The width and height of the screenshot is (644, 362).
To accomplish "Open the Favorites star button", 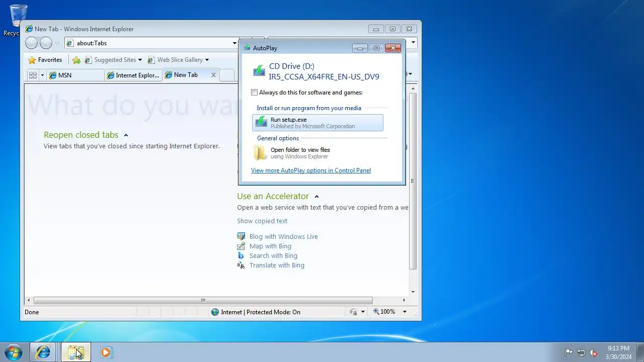I will pyautogui.click(x=45, y=60).
